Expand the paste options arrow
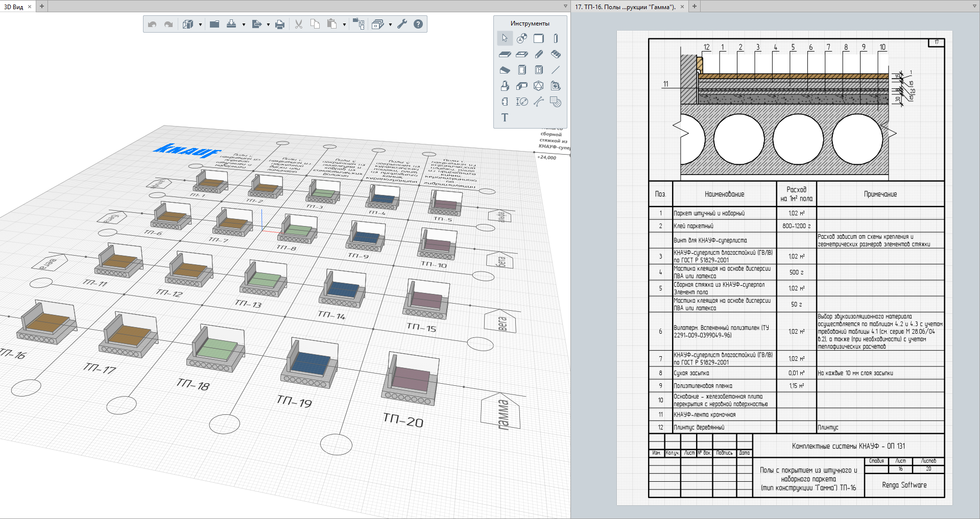Viewport: 980px width, 519px height. coord(344,24)
